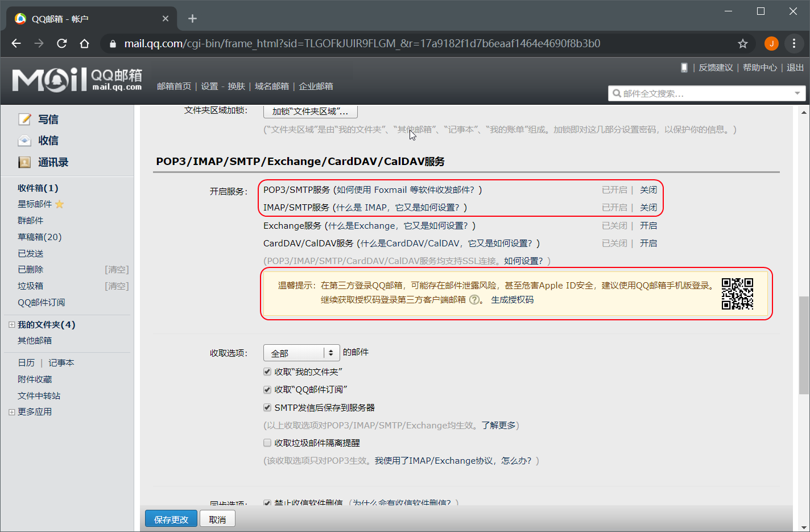This screenshot has height=532, width=810.
Task: Open the Chrome profile avatar J
Action: click(771, 43)
